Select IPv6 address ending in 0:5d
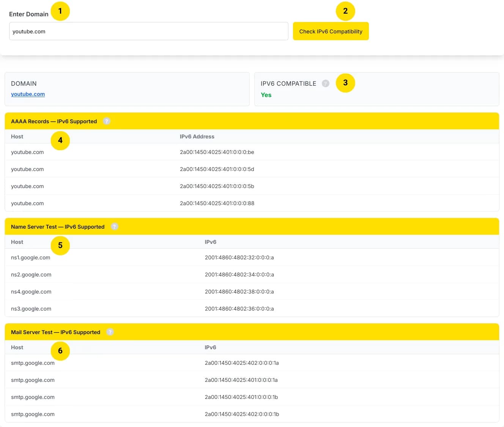Viewport: 504px width, 427px height. (217, 169)
